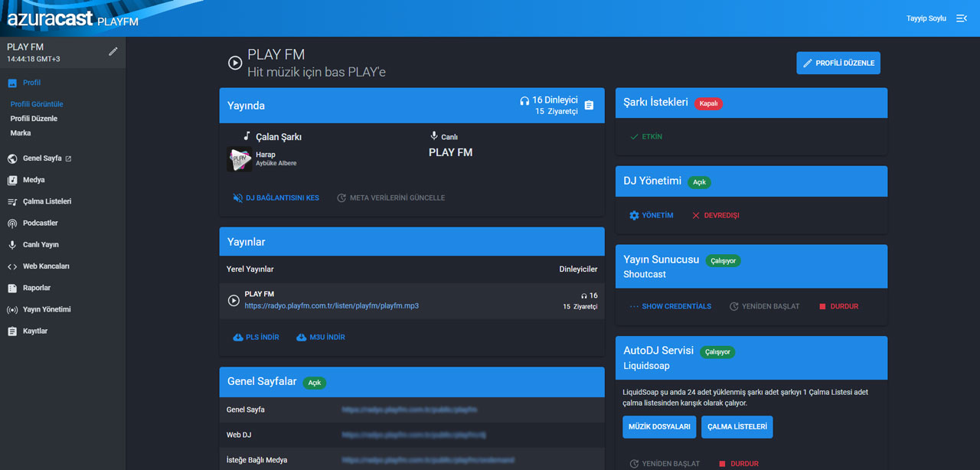Go to Çalma Listeleri in the sidebar
Image resolution: width=980 pixels, height=470 pixels.
(47, 201)
